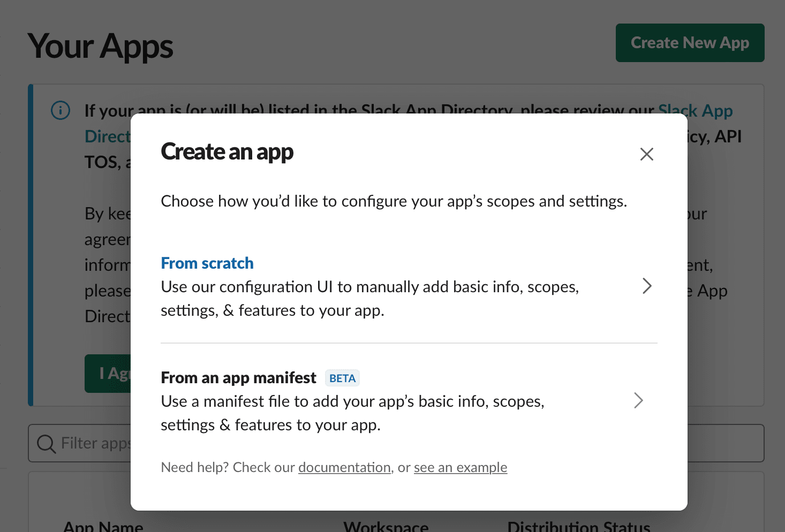Open the From scratch chevron arrow
The height and width of the screenshot is (532, 785).
point(647,286)
